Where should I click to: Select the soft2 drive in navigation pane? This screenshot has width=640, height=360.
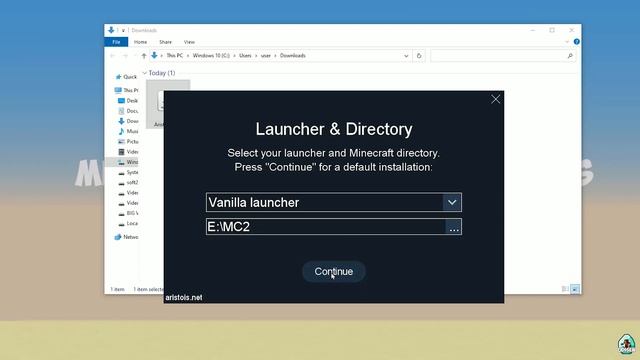[x=128, y=182]
